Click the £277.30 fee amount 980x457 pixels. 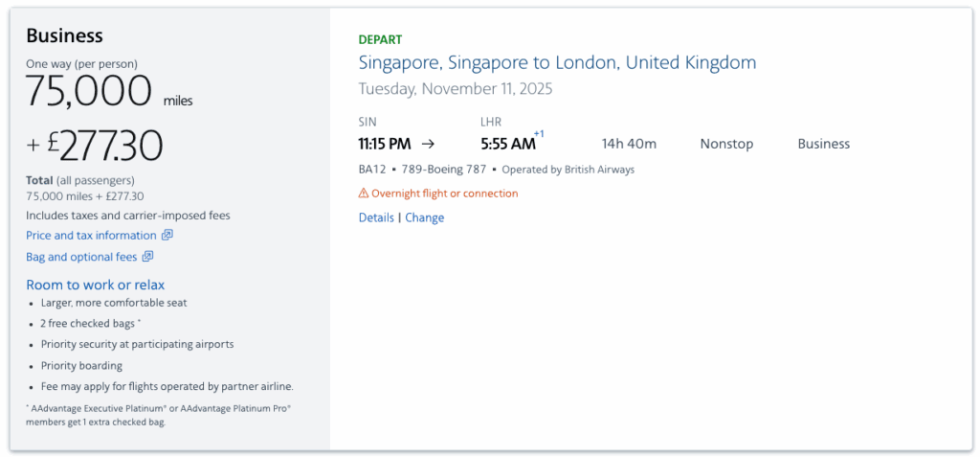[x=103, y=146]
